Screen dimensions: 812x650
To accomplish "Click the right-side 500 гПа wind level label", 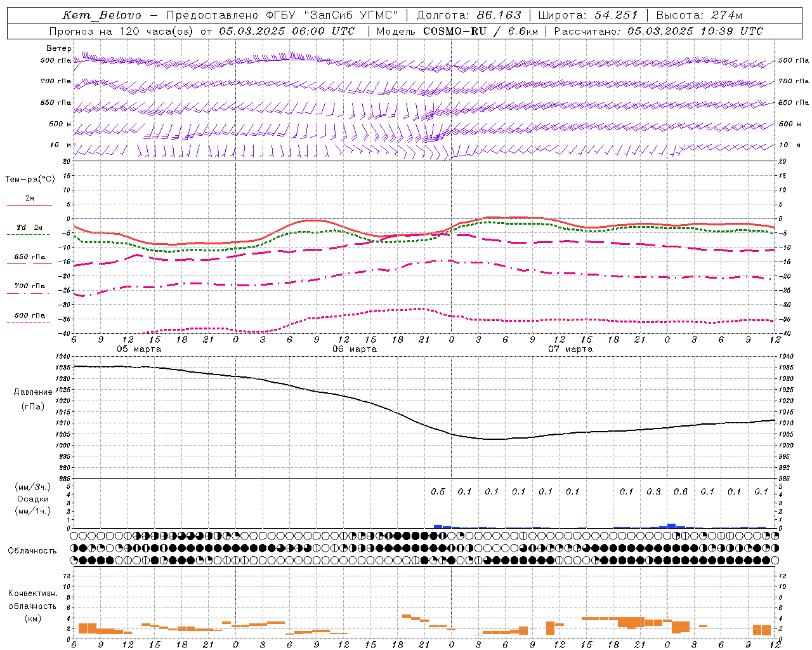I will pos(794,60).
